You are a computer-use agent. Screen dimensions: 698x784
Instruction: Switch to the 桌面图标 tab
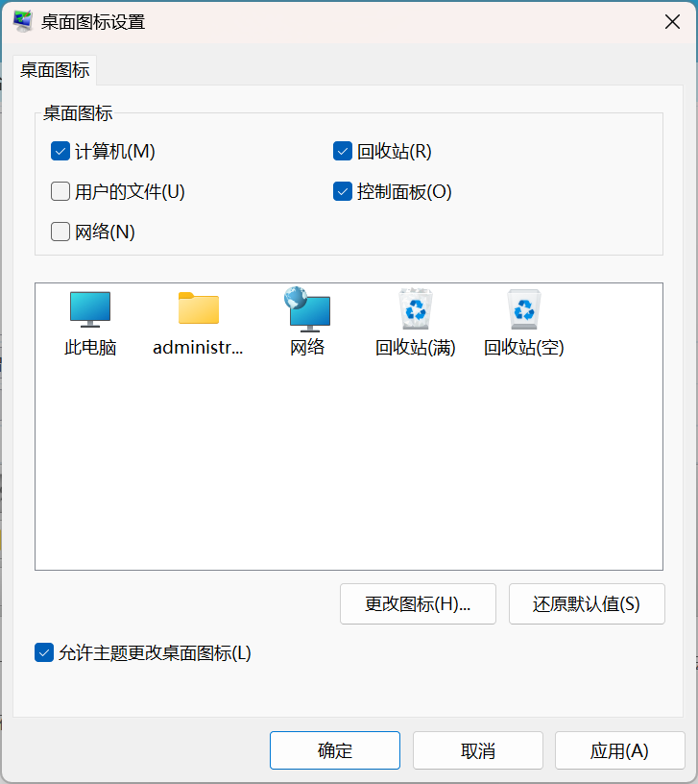55,70
